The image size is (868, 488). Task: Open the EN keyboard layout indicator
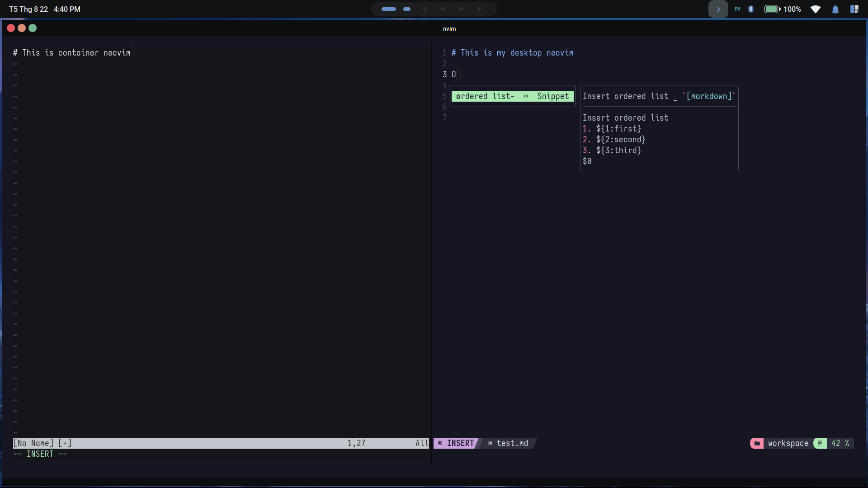pyautogui.click(x=737, y=9)
